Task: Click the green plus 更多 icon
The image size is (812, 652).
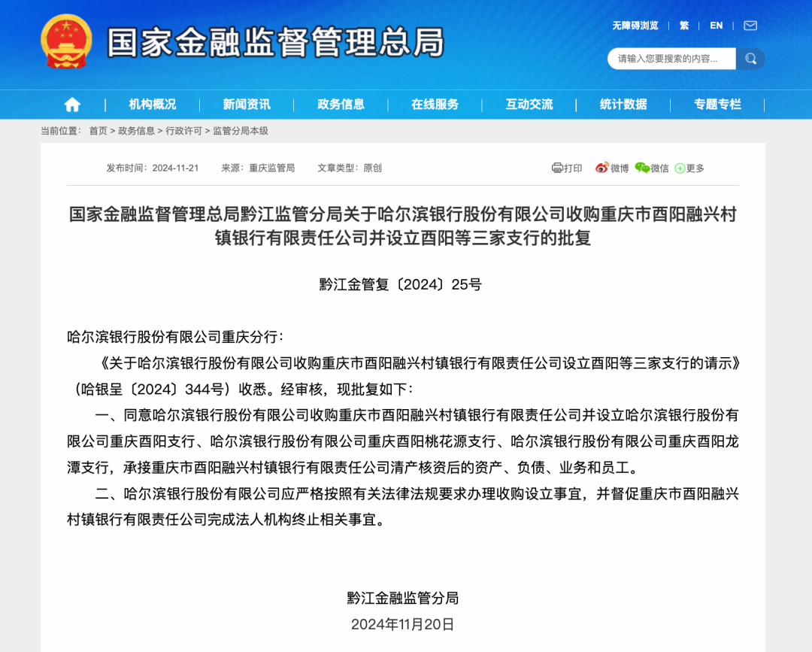Action: pos(680,168)
